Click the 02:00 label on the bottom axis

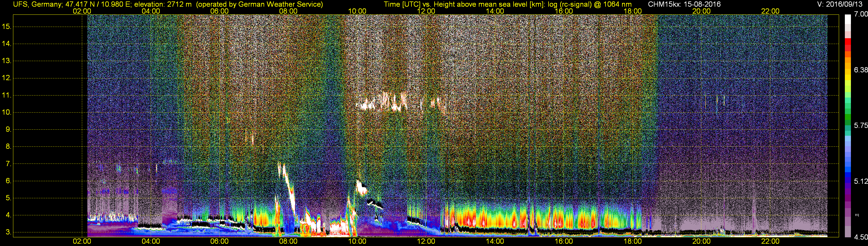tap(82, 241)
